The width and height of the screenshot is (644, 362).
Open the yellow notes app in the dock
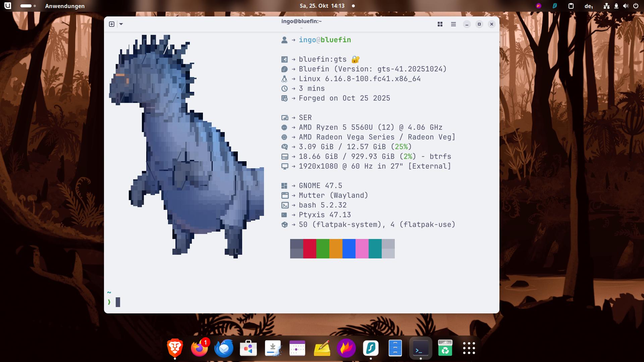click(x=322, y=348)
